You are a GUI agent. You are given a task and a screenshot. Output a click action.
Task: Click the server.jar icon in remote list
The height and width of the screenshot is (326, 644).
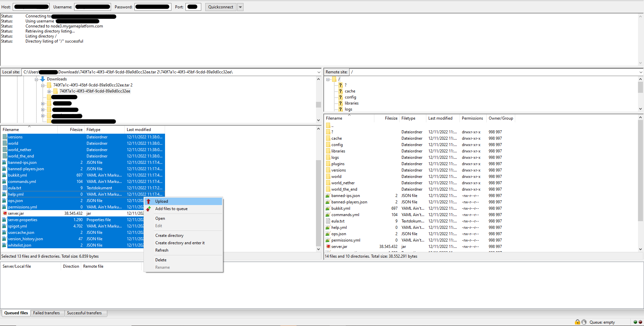(x=328, y=247)
